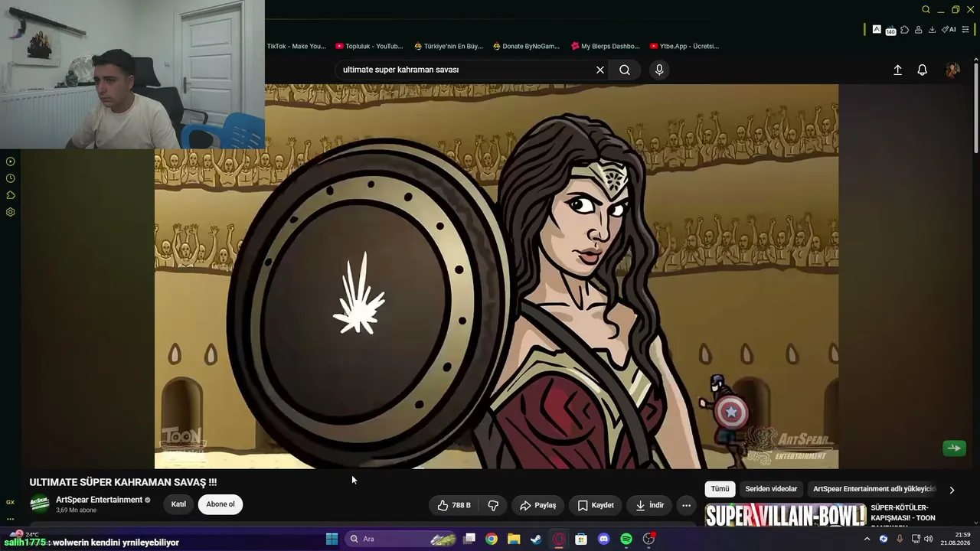This screenshot has width=980, height=551.
Task: Click the yellow browser search magnifier icon
Action: [x=926, y=10]
